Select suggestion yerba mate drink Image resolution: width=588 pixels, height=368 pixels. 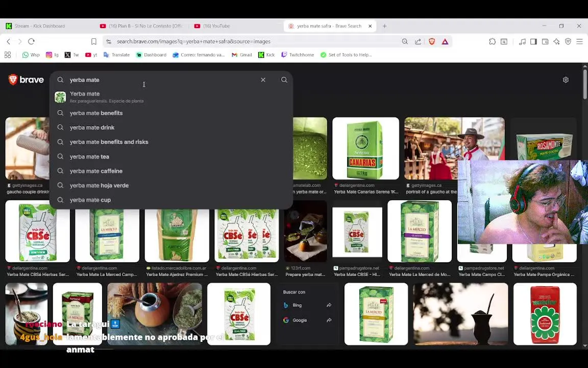(x=171, y=128)
